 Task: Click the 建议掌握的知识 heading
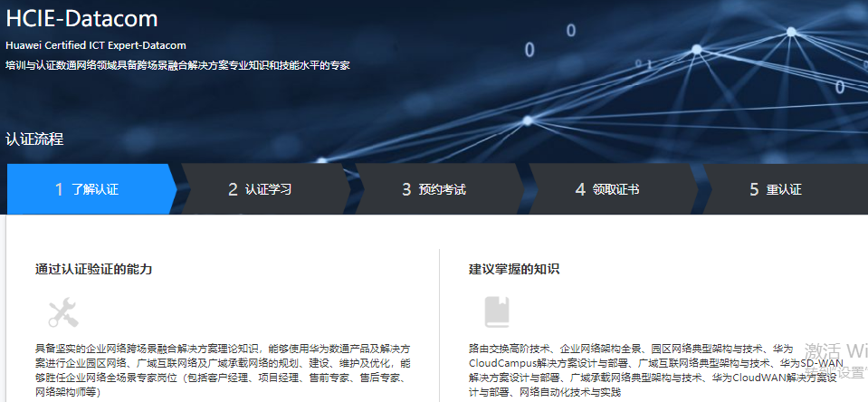pyautogui.click(x=514, y=269)
